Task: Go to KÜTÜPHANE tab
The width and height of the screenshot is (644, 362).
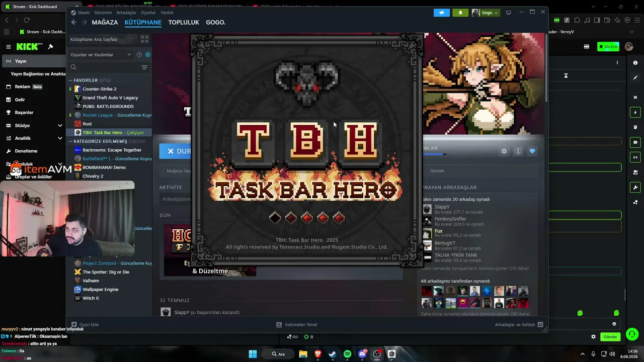Action: coord(143,22)
